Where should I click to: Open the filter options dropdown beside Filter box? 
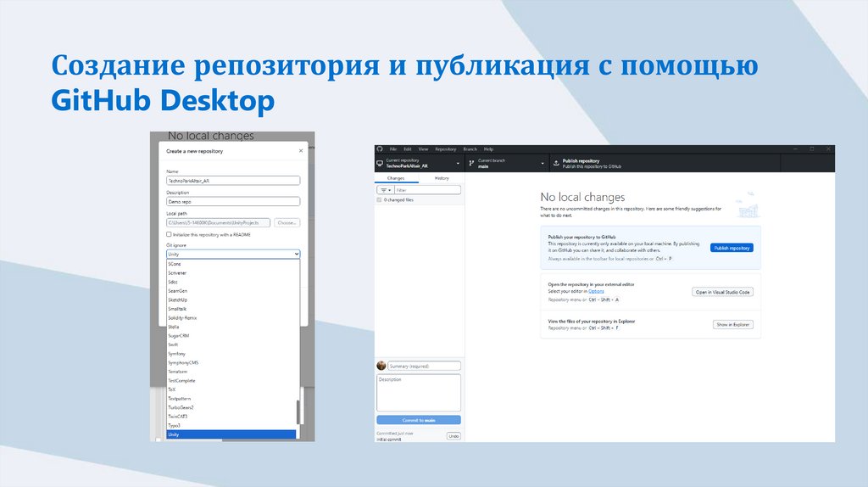pyautogui.click(x=386, y=190)
